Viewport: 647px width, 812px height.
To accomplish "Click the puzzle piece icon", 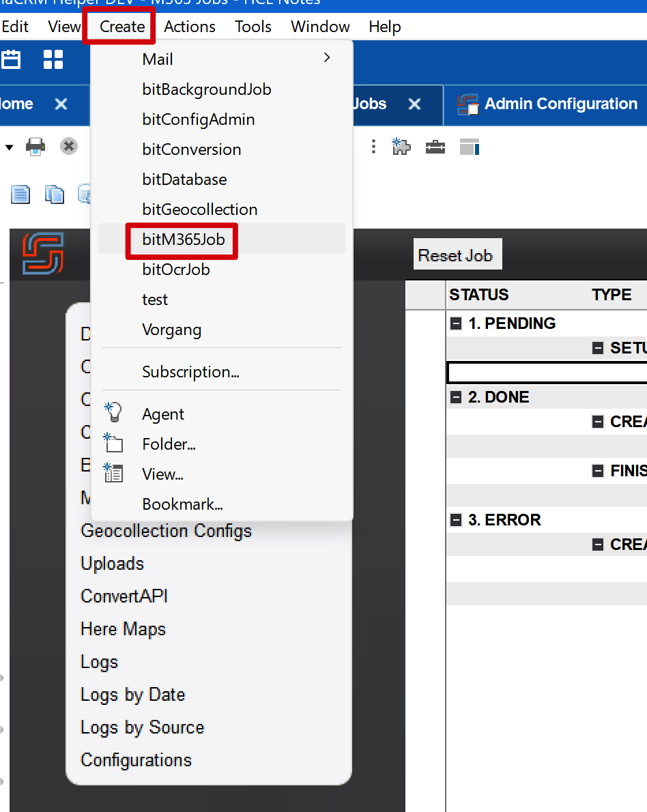I will 401,146.
